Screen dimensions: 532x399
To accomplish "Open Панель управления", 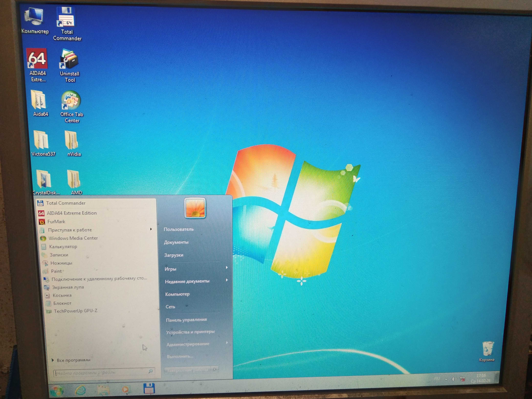I will pyautogui.click(x=186, y=320).
